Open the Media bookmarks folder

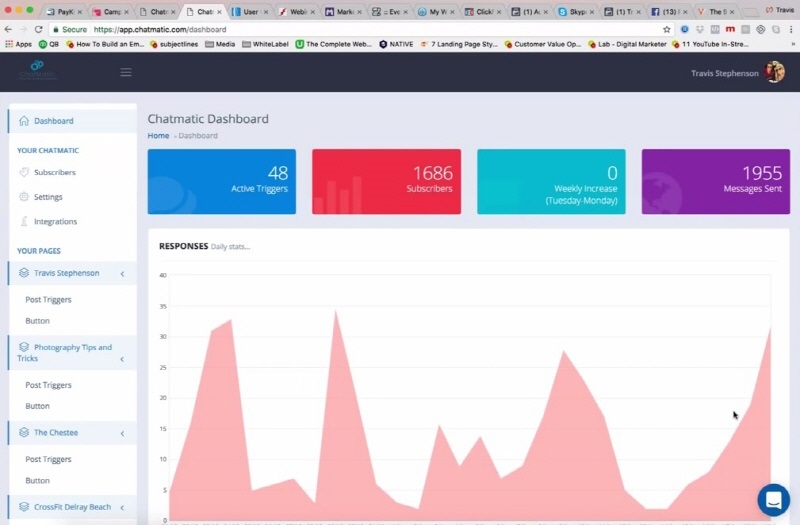(x=220, y=44)
